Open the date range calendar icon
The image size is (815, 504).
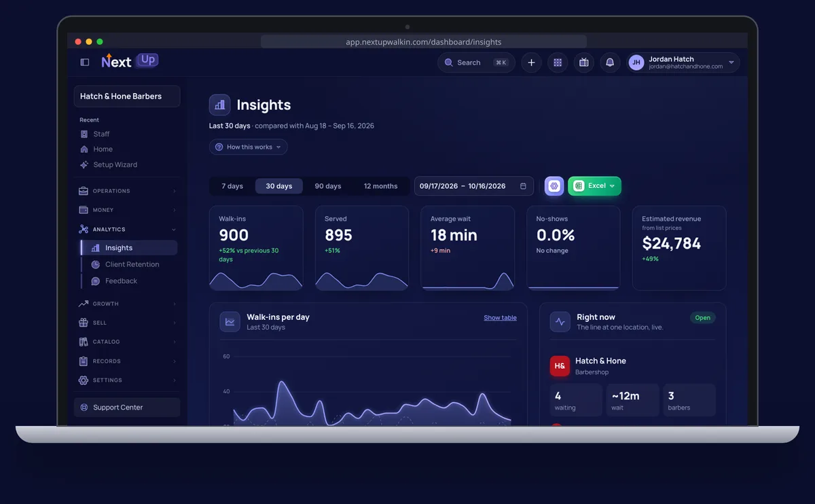(523, 186)
